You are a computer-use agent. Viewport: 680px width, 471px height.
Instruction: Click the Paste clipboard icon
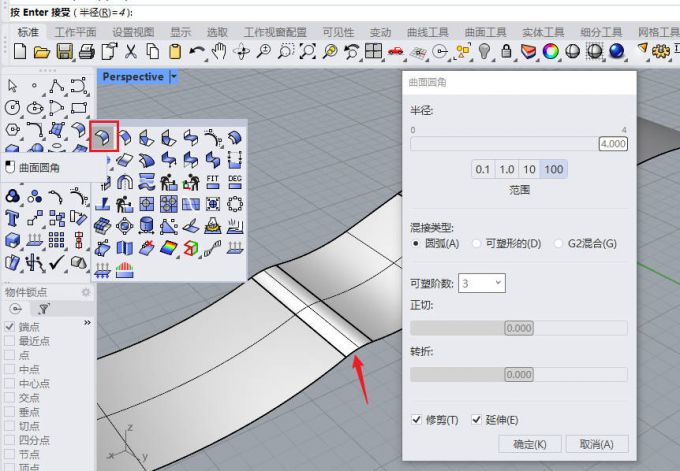pos(175,52)
